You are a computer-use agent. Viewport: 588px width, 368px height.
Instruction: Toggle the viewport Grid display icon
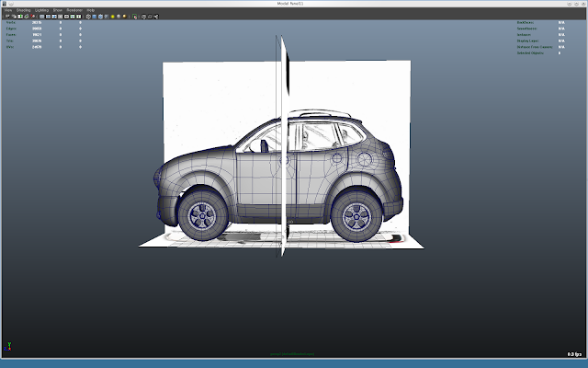42,17
